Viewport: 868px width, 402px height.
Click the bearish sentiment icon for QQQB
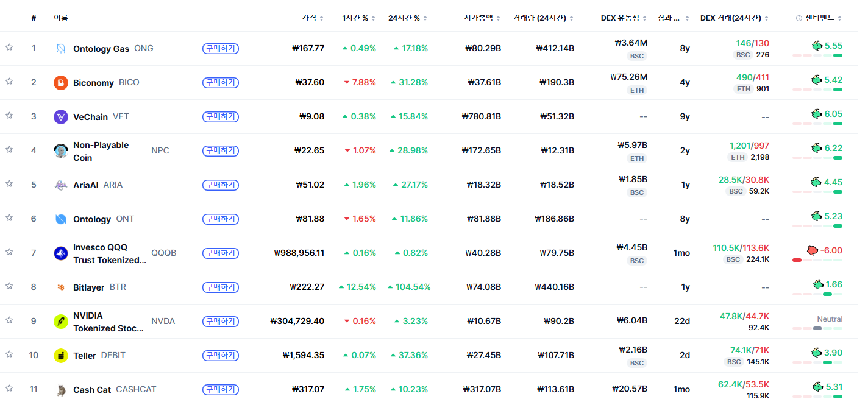[x=812, y=250]
